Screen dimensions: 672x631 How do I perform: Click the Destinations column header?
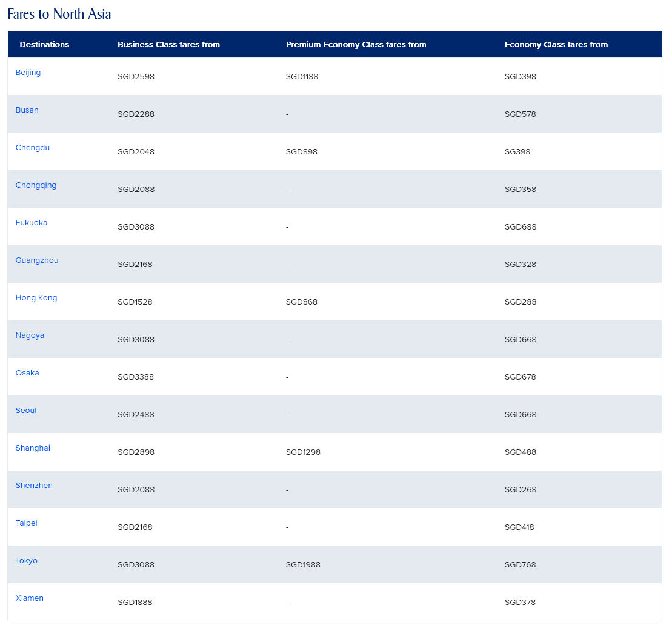(44, 45)
